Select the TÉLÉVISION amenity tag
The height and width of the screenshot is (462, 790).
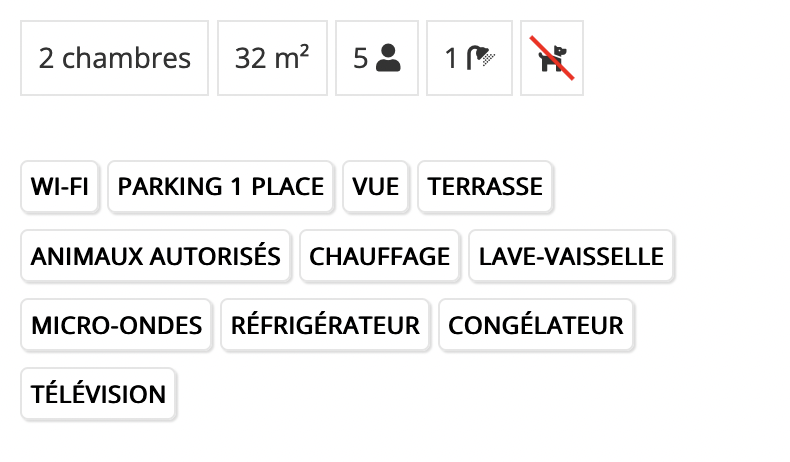click(x=98, y=394)
